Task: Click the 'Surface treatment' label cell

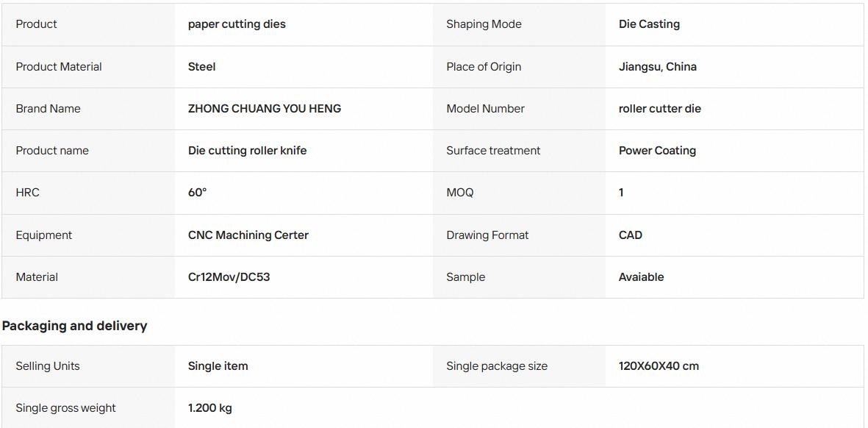Action: click(x=519, y=151)
